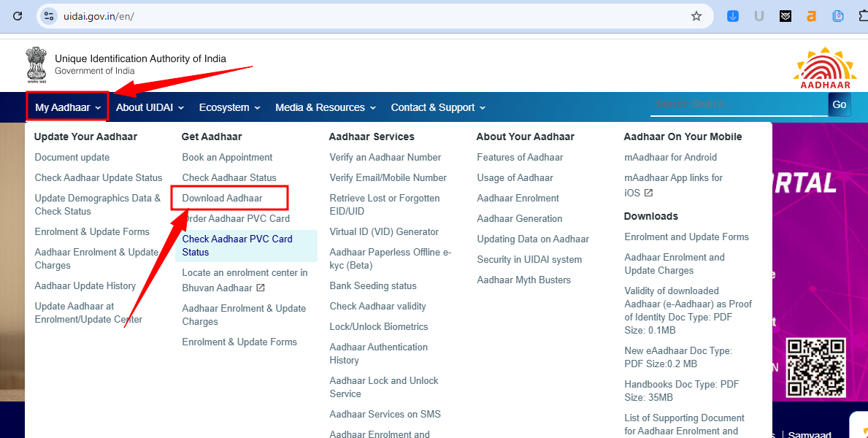Viewport: 868px width, 438px height.
Task: Click Check Aadhaar validity
Action: click(377, 306)
